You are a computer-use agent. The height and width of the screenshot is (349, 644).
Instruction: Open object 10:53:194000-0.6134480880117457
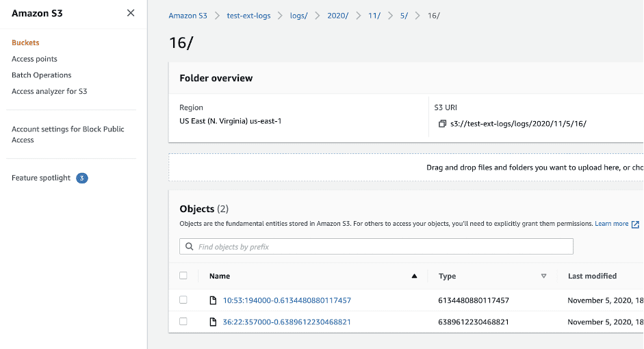(287, 300)
